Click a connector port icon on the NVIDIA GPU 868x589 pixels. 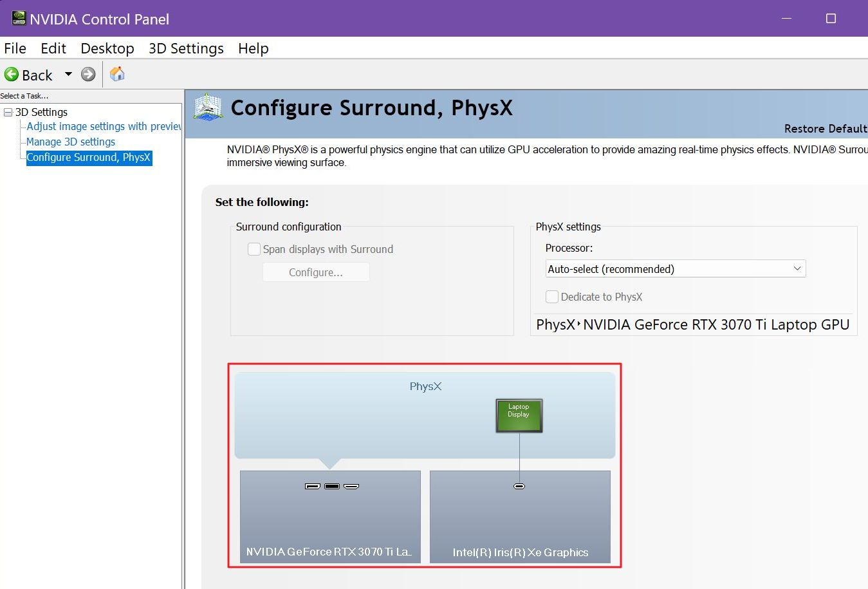[x=331, y=487]
